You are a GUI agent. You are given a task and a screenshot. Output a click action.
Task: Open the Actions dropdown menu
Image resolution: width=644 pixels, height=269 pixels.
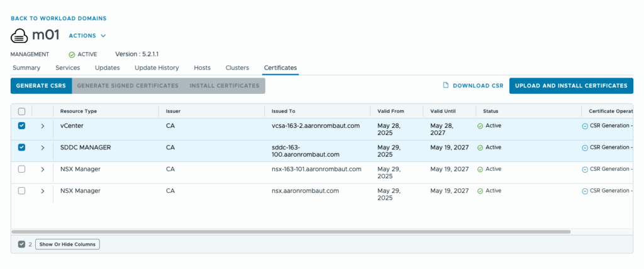click(87, 36)
